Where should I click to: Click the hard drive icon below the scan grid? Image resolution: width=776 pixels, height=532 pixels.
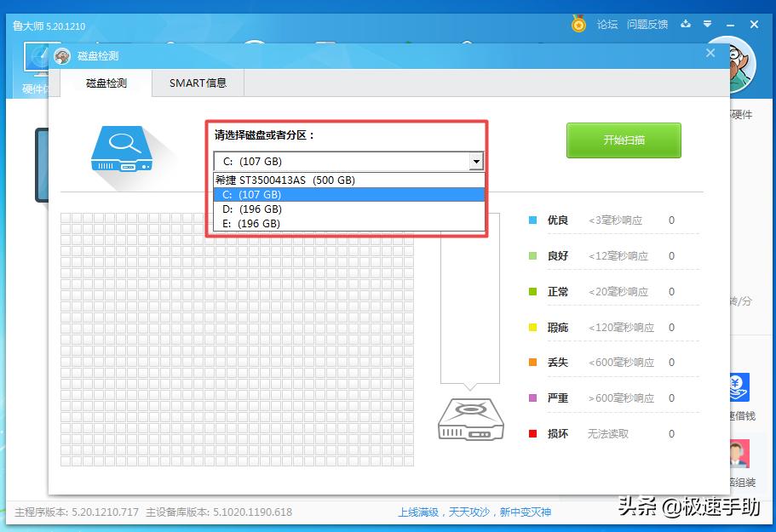470,419
